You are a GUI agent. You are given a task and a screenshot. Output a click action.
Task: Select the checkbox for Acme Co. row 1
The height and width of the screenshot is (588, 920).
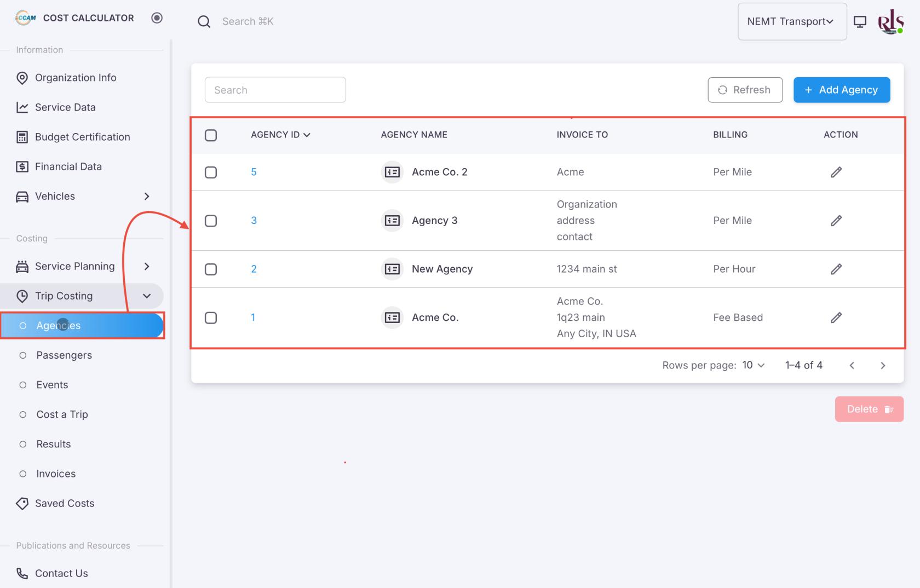click(211, 318)
